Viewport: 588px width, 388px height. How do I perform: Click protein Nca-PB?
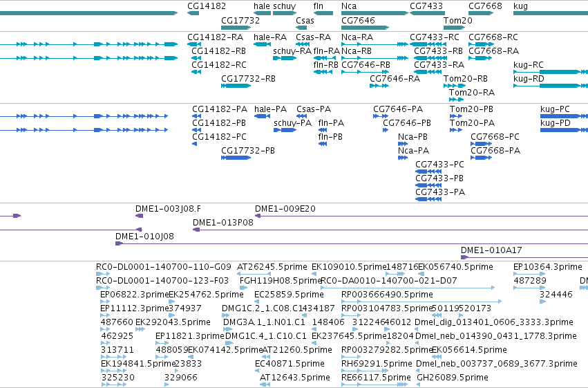click(413, 137)
